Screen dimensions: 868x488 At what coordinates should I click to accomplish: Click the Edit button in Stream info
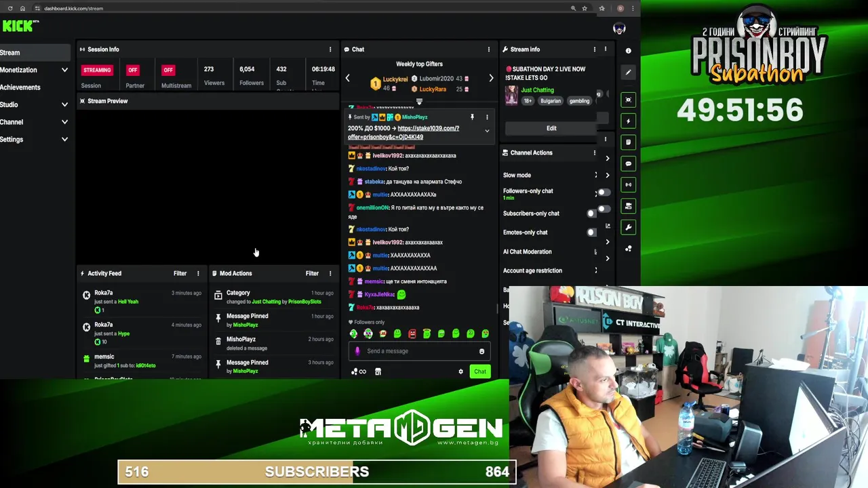pos(551,128)
